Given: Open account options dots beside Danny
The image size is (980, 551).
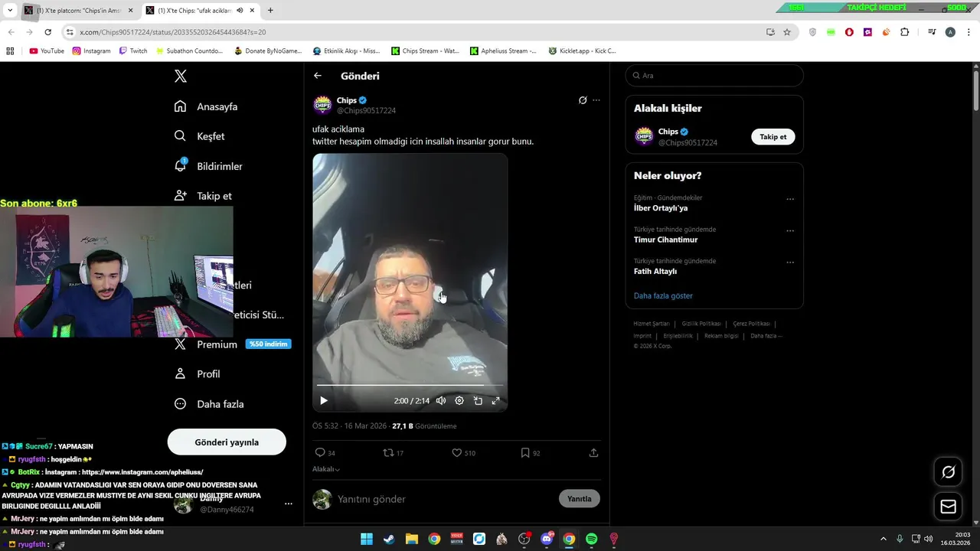Looking at the screenshot, I should pyautogui.click(x=289, y=504).
